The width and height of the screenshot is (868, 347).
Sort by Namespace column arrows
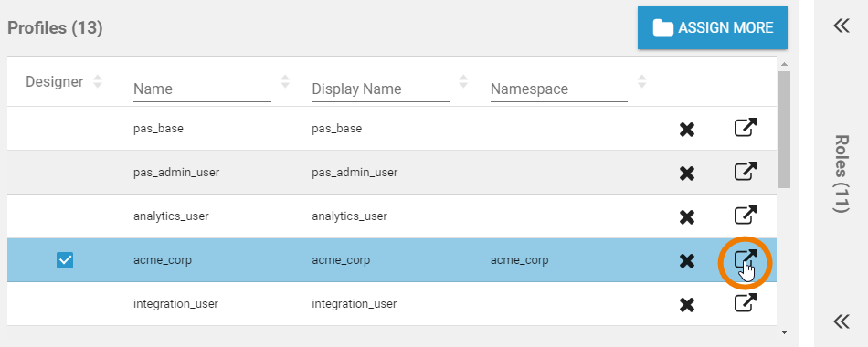pos(641,82)
